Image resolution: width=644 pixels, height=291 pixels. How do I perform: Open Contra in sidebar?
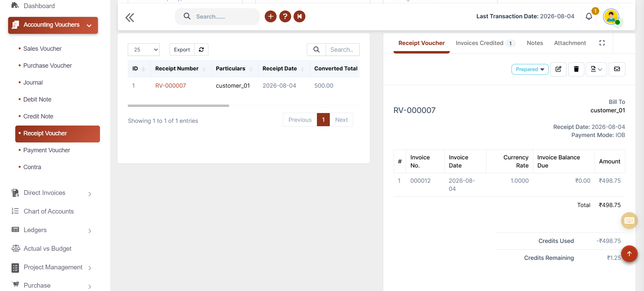pos(32,167)
